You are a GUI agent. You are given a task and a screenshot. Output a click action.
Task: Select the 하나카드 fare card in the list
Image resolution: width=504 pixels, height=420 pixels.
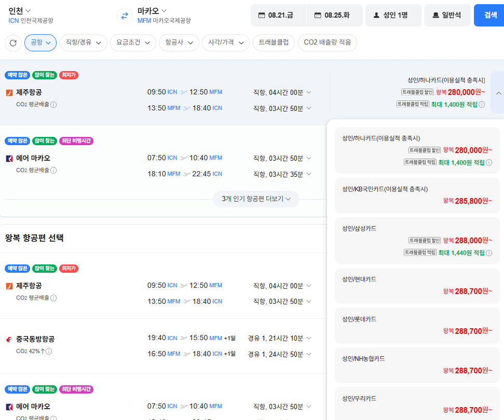pyautogui.click(x=417, y=150)
